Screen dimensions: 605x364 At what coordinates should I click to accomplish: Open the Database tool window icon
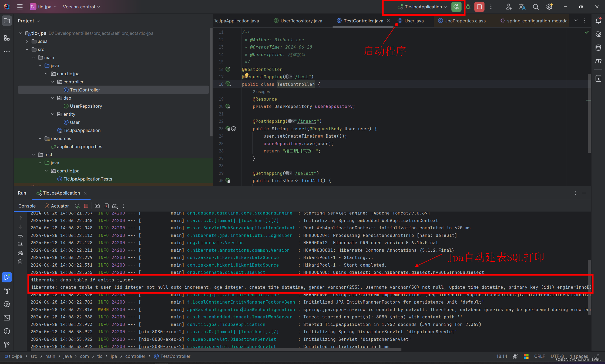[x=598, y=48]
